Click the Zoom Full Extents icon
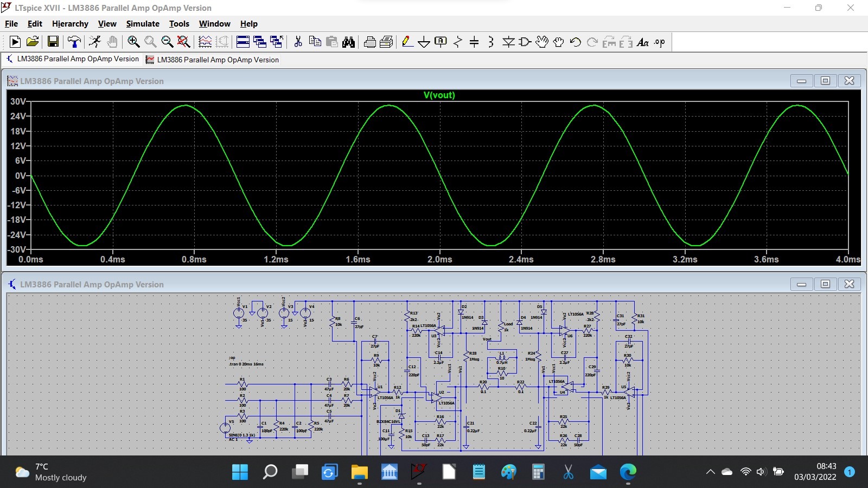This screenshot has width=868, height=488. click(184, 42)
